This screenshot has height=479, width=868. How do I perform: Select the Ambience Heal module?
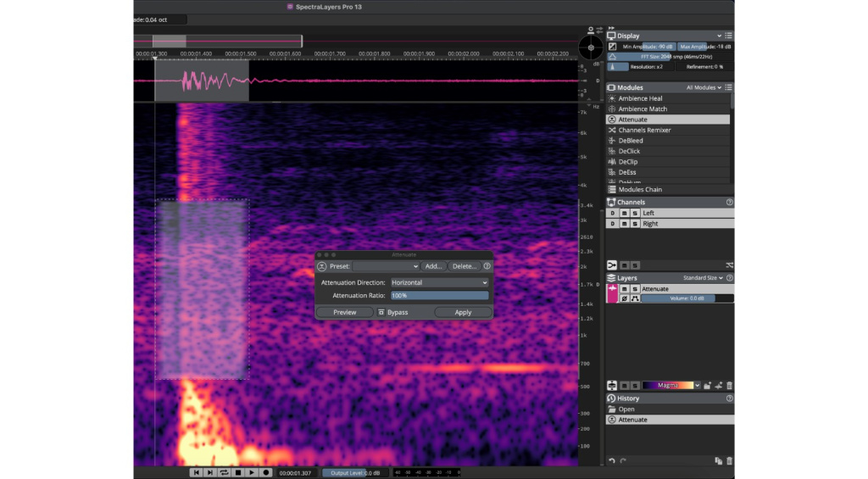(668, 98)
